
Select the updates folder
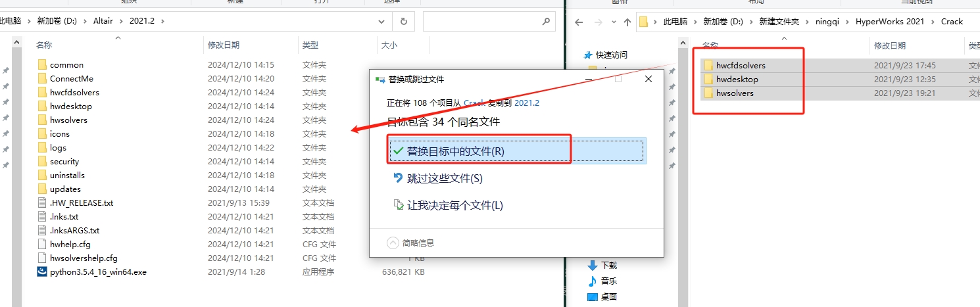click(x=65, y=189)
